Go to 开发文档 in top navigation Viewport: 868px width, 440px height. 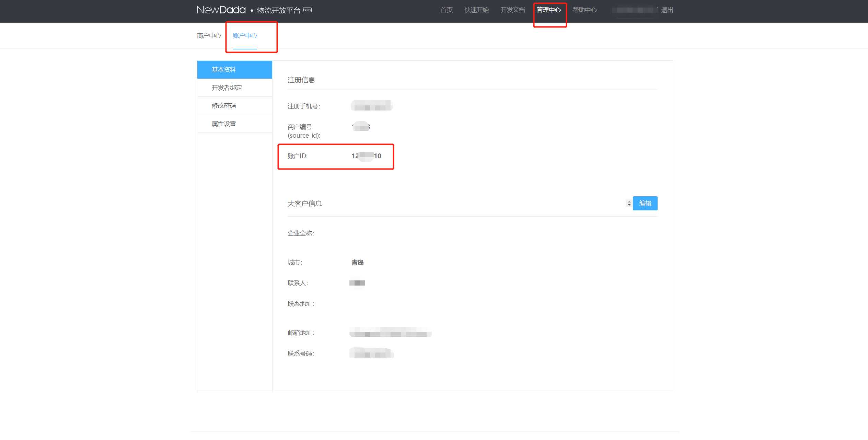[x=513, y=10]
